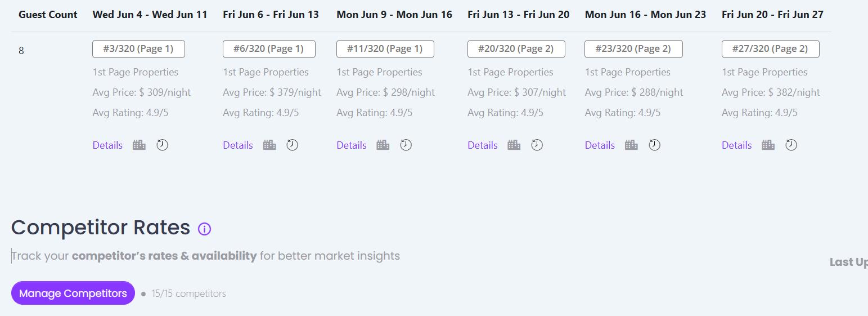This screenshot has height=316, width=868.
Task: Click building icon under Fri Jun 20 column
Action: 768,145
